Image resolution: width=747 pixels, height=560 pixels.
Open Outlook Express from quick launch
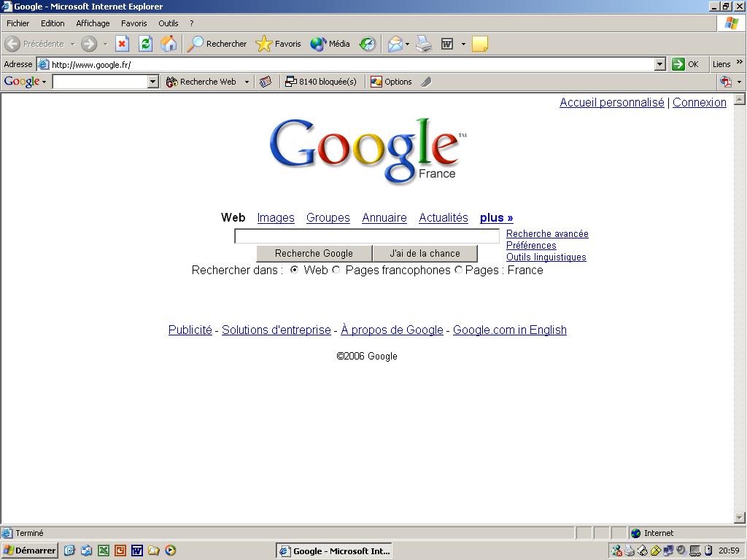pos(86,551)
